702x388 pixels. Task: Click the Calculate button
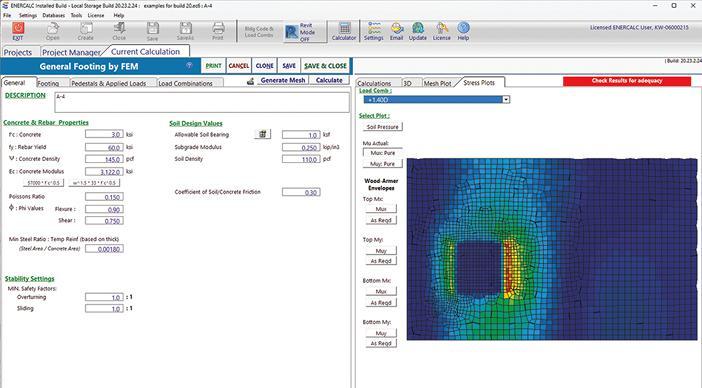(329, 80)
